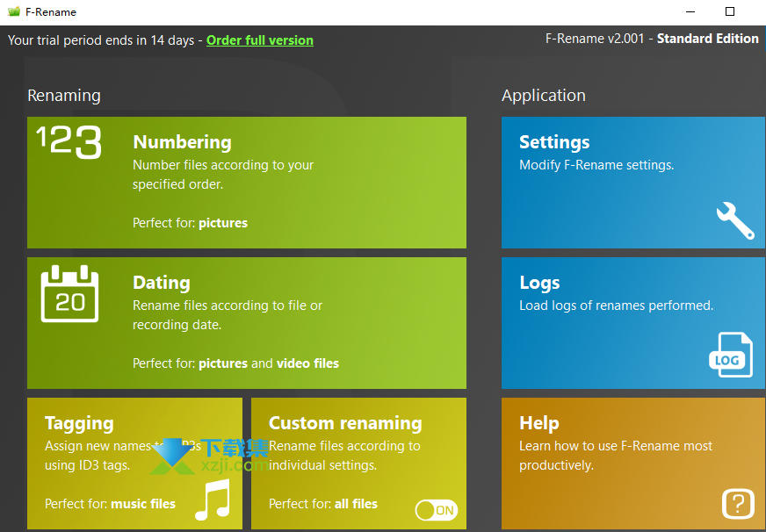Viewport: 766px width, 532px height.
Task: Click the 'Standard Edition' version label
Action: 707,39
